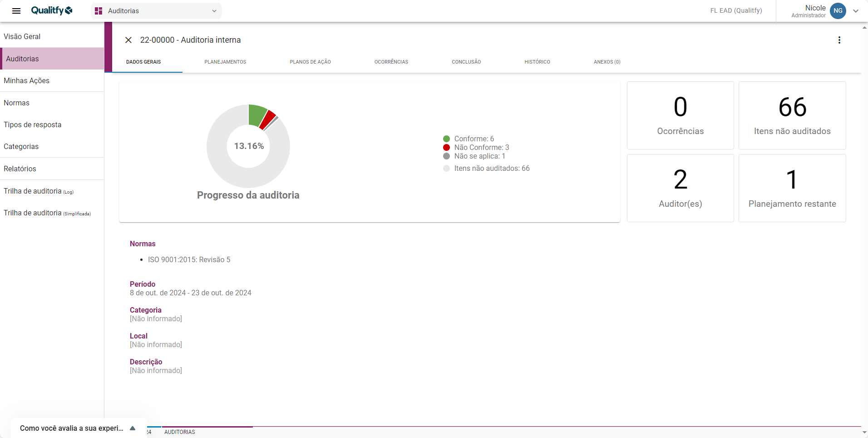Viewport: 868px width, 438px height.
Task: Open the Auditorias module dropdown
Action: pos(156,11)
